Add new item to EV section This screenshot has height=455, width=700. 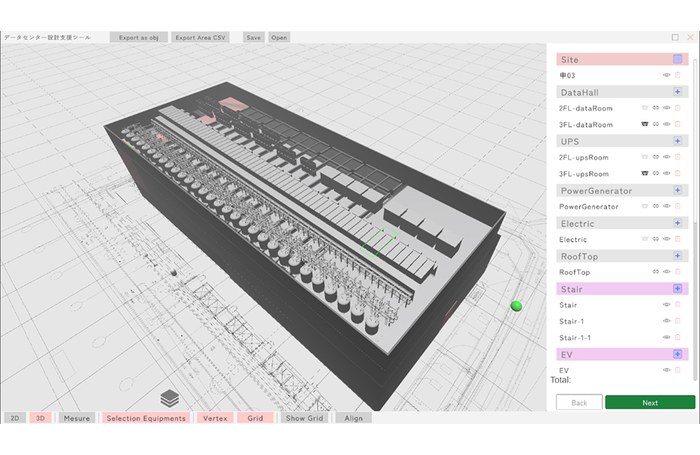point(678,354)
